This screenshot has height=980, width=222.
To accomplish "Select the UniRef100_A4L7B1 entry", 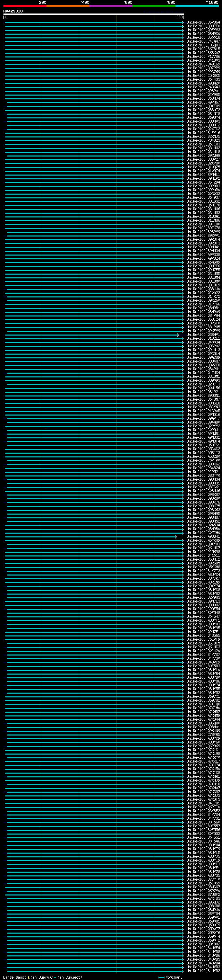I will 203,803.
